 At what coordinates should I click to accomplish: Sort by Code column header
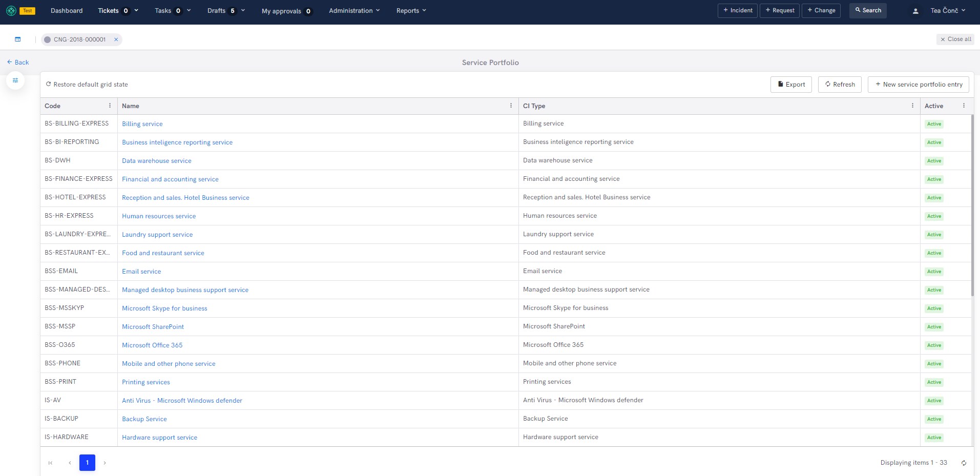tap(52, 106)
